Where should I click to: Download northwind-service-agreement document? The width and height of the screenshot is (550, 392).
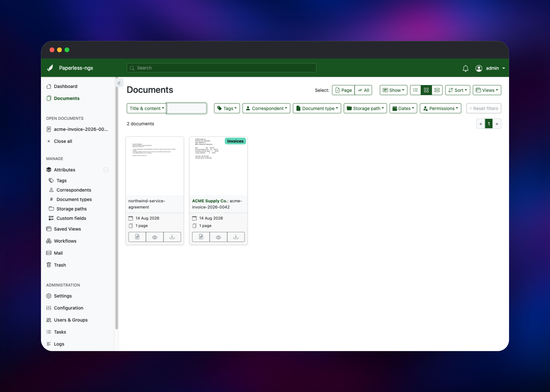click(x=172, y=237)
